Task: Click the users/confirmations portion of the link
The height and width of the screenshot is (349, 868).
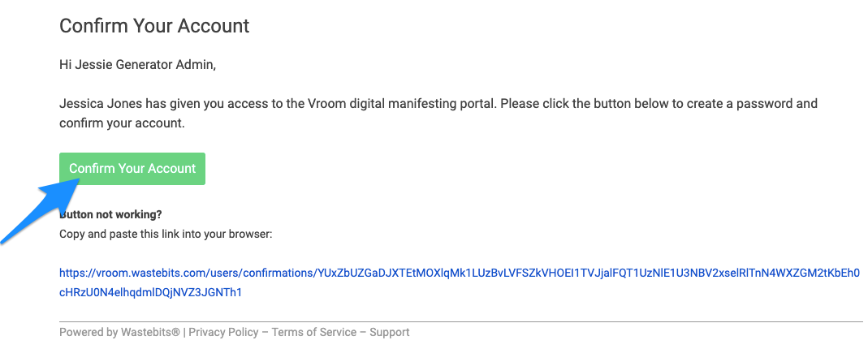Action: pyautogui.click(x=260, y=274)
